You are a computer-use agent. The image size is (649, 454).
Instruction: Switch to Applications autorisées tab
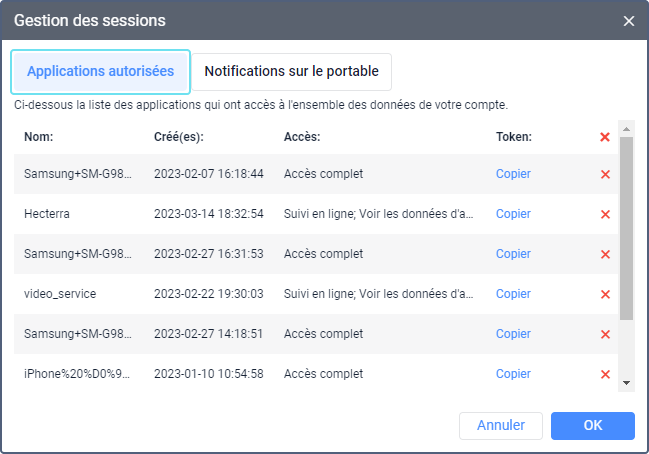(100, 72)
